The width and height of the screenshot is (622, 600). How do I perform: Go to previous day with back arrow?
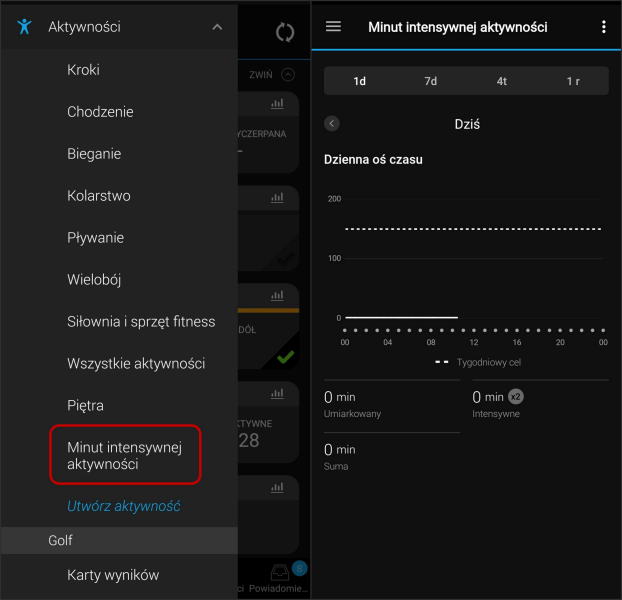(332, 124)
